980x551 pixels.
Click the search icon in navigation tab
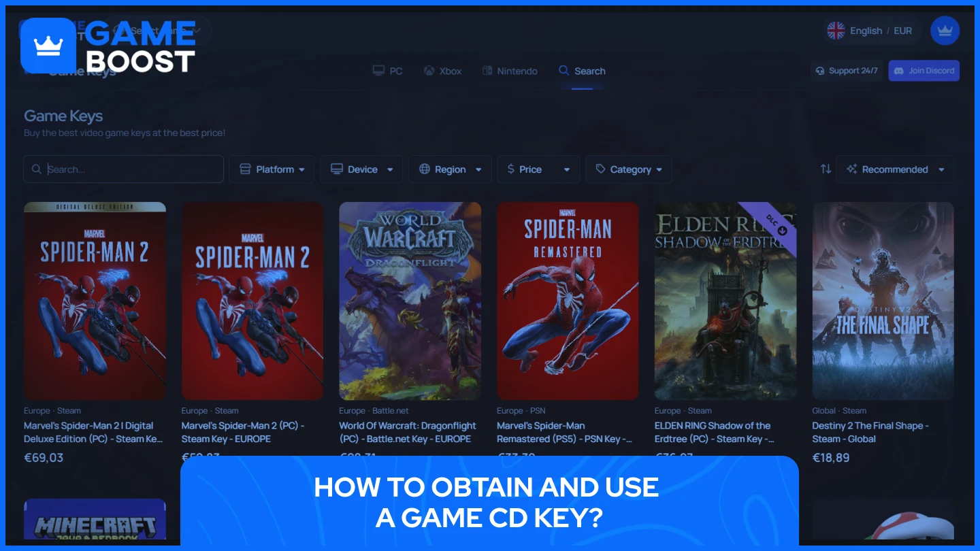pyautogui.click(x=563, y=71)
